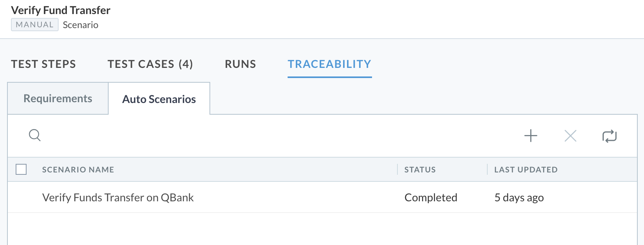Click the search magnifier icon
The image size is (644, 245).
coord(35,135)
